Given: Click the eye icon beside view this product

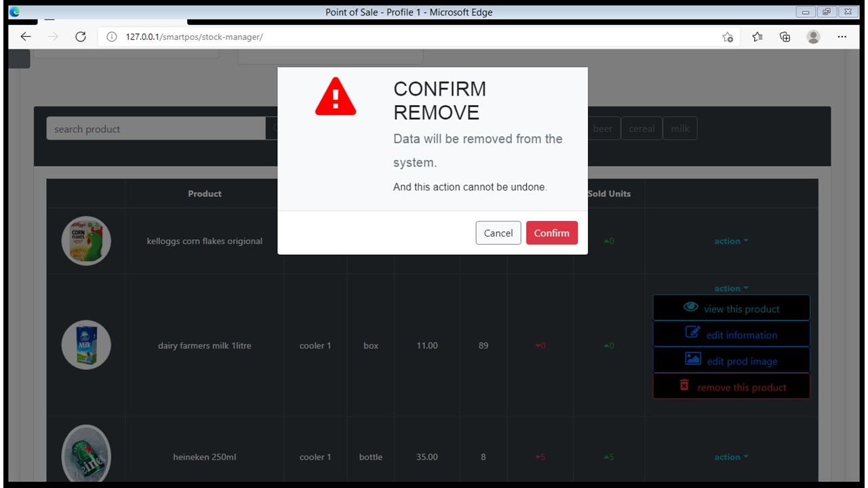Looking at the screenshot, I should [x=690, y=308].
